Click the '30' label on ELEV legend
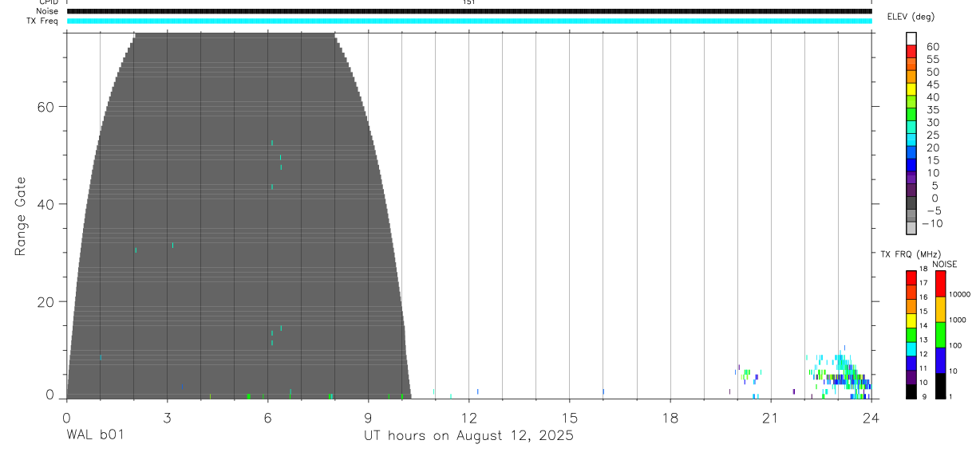980x452 pixels. click(x=933, y=122)
